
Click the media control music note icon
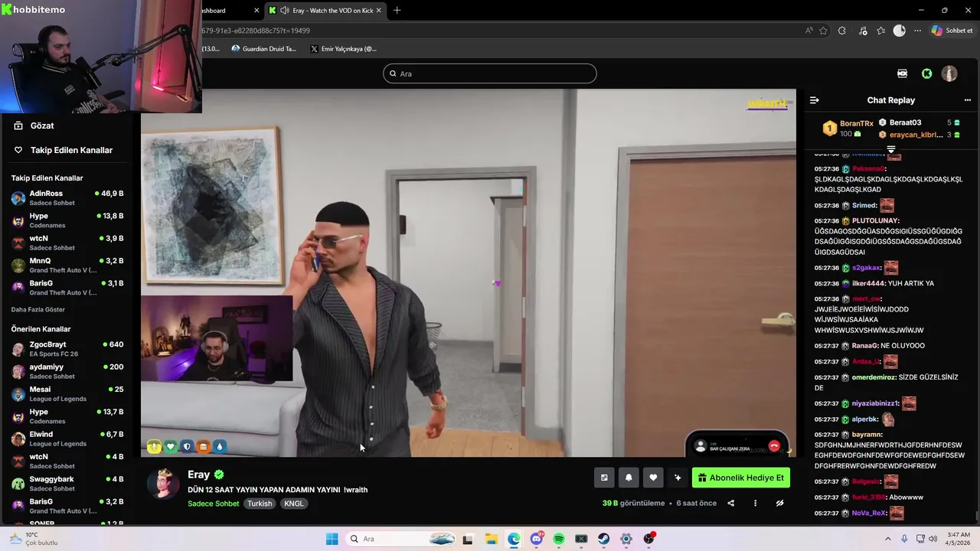click(x=864, y=31)
